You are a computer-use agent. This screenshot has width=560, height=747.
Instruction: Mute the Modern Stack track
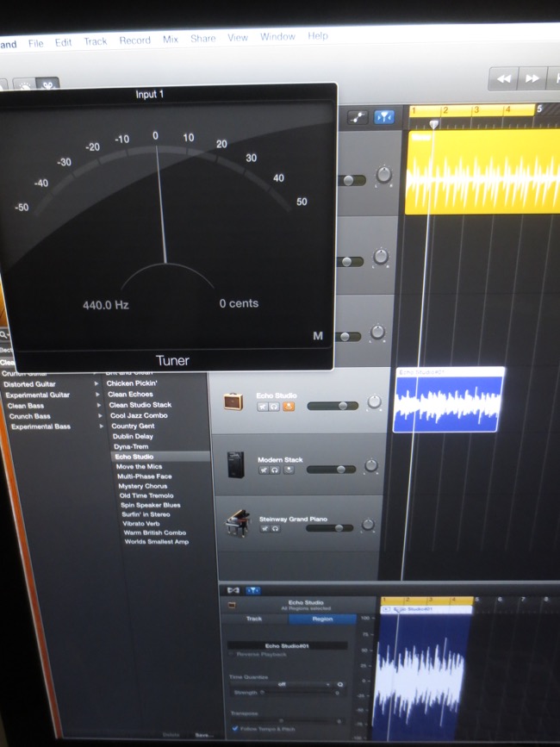click(264, 470)
